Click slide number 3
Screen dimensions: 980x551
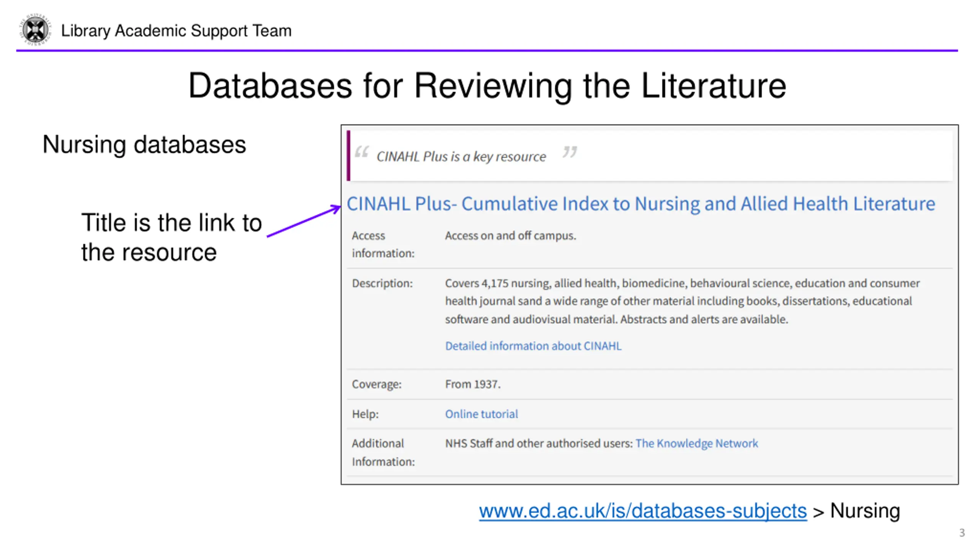[x=962, y=533]
